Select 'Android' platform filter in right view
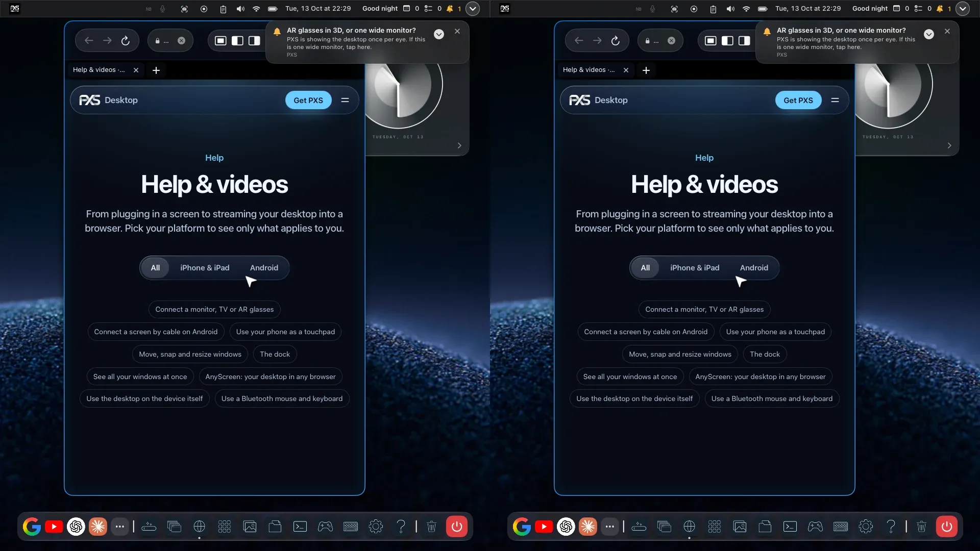Image resolution: width=980 pixels, height=551 pixels. click(754, 268)
